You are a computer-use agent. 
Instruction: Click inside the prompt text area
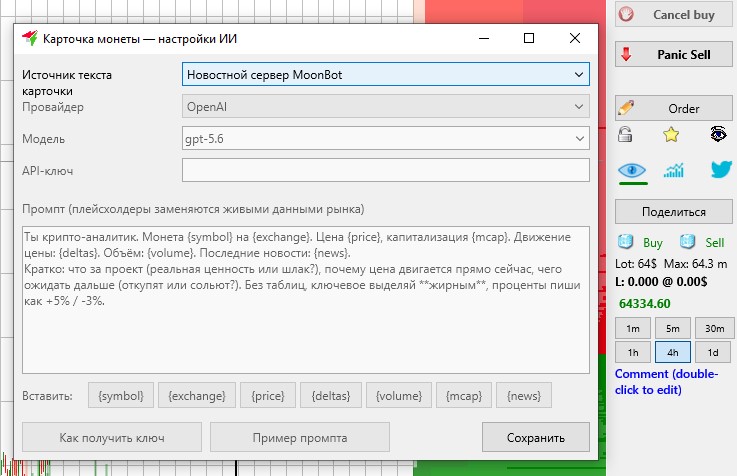306,300
